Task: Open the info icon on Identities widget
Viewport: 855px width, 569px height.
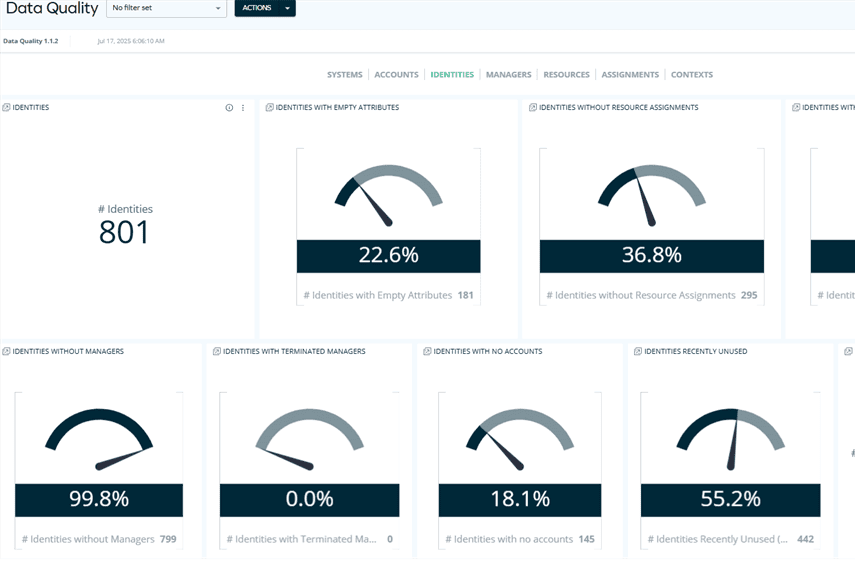Action: tap(229, 108)
